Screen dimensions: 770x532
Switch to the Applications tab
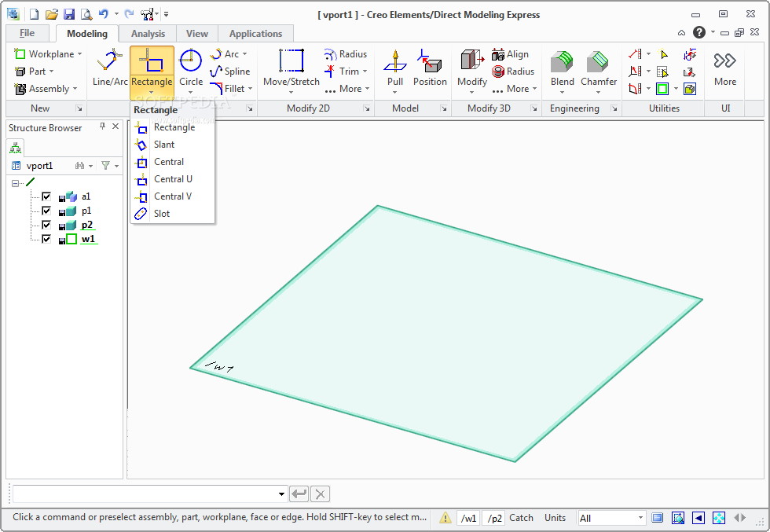click(x=256, y=34)
